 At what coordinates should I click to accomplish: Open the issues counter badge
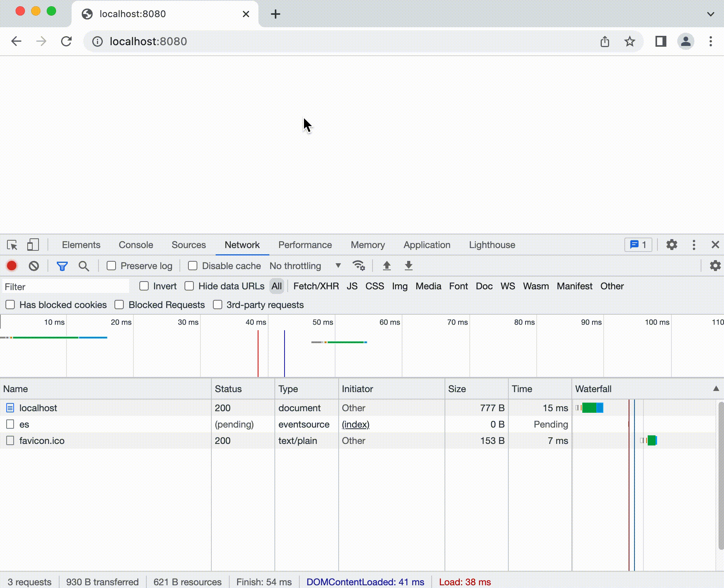(x=638, y=245)
